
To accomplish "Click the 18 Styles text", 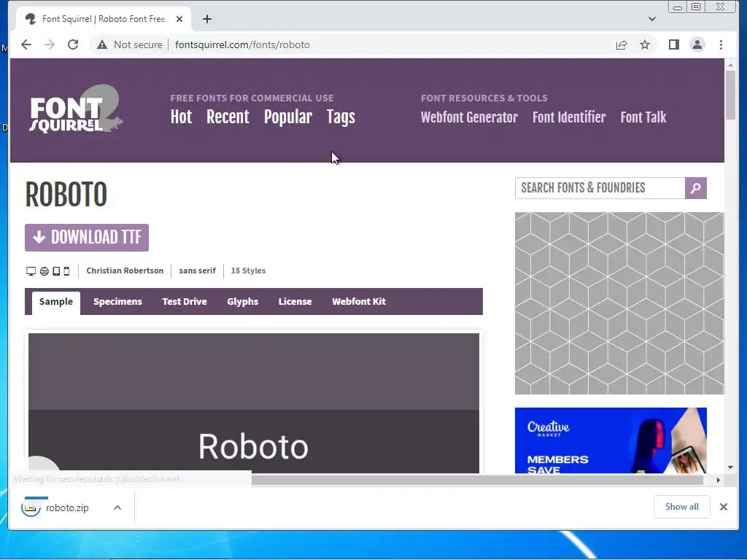I will click(x=248, y=271).
